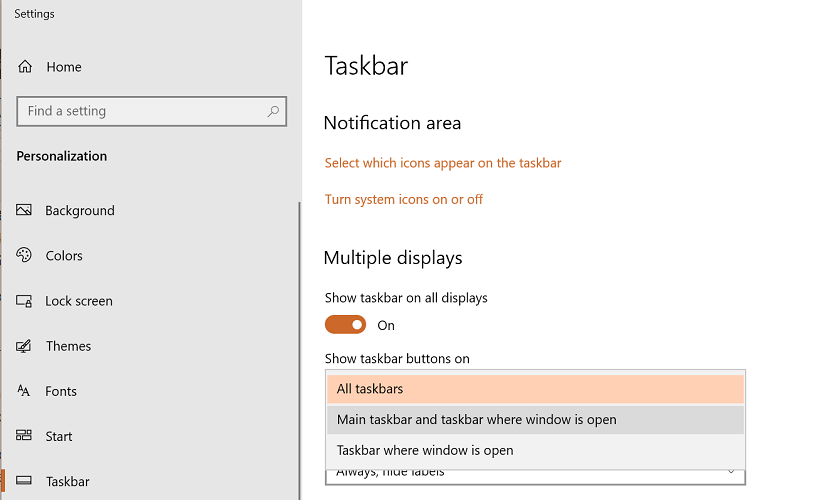Viewport: 824px width, 500px height.
Task: Expand the Always, hide labels dropdown arrow
Action: click(731, 472)
